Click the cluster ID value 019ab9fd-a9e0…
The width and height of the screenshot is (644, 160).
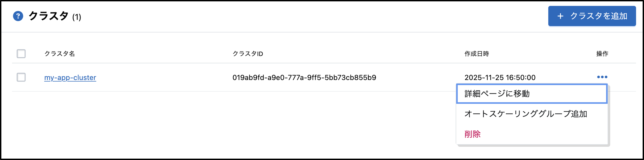tap(304, 78)
